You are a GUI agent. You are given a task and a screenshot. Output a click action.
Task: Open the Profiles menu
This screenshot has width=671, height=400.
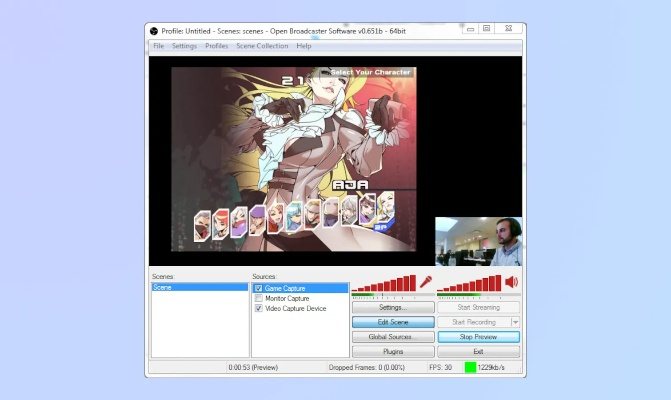(x=217, y=46)
